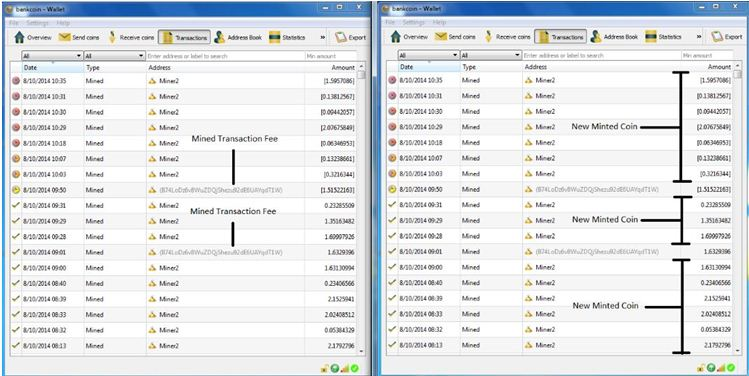The height and width of the screenshot is (376, 749).
Task: Click network signal bars in left status bar
Action: click(345, 368)
